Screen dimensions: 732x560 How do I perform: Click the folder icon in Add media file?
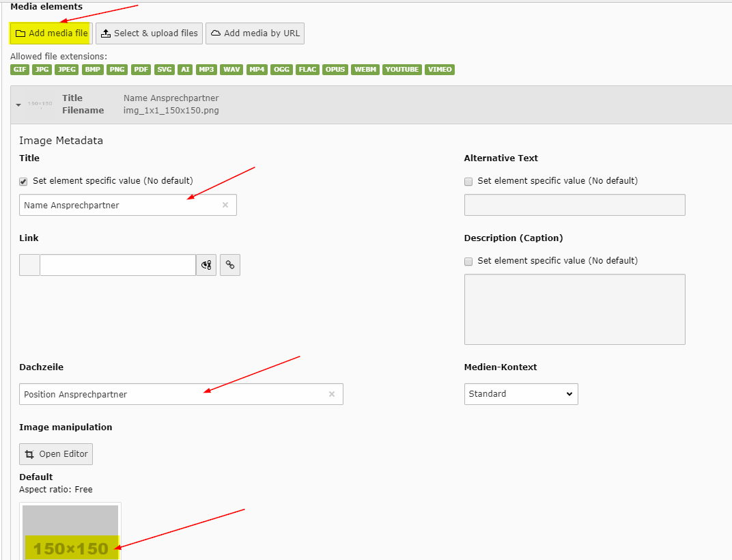20,33
